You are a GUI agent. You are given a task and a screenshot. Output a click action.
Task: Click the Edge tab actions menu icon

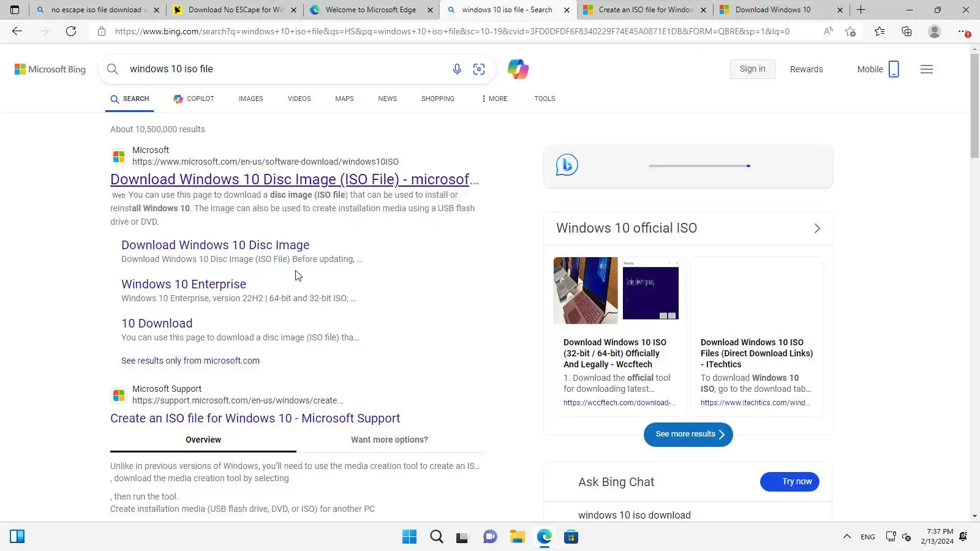(x=15, y=10)
